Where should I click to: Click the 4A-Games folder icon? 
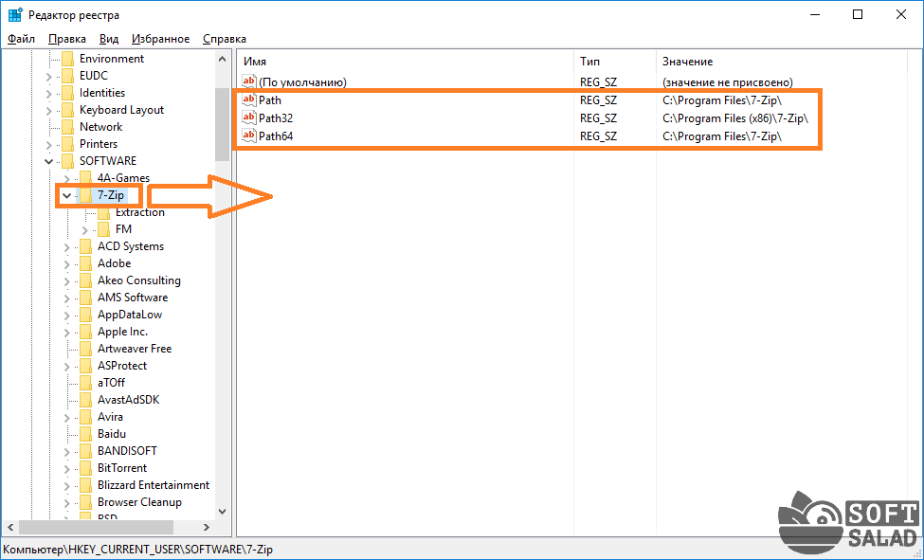click(86, 178)
